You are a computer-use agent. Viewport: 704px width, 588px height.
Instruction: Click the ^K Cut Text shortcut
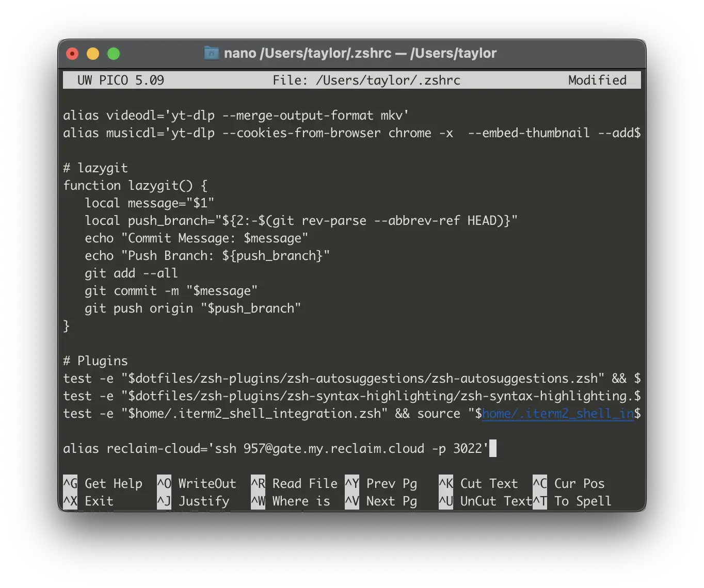click(478, 483)
